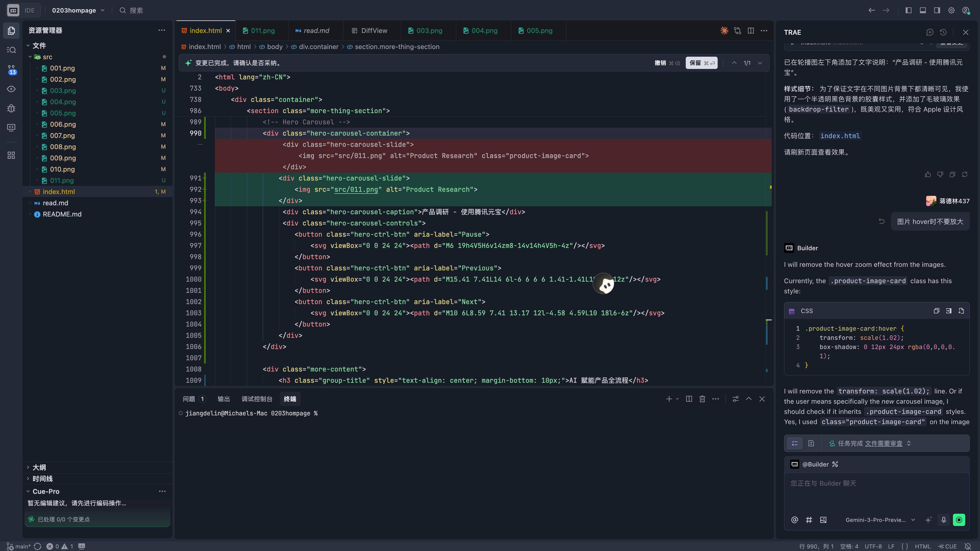Open the Search view in activity bar
This screenshot has height=551, width=980.
click(11, 50)
